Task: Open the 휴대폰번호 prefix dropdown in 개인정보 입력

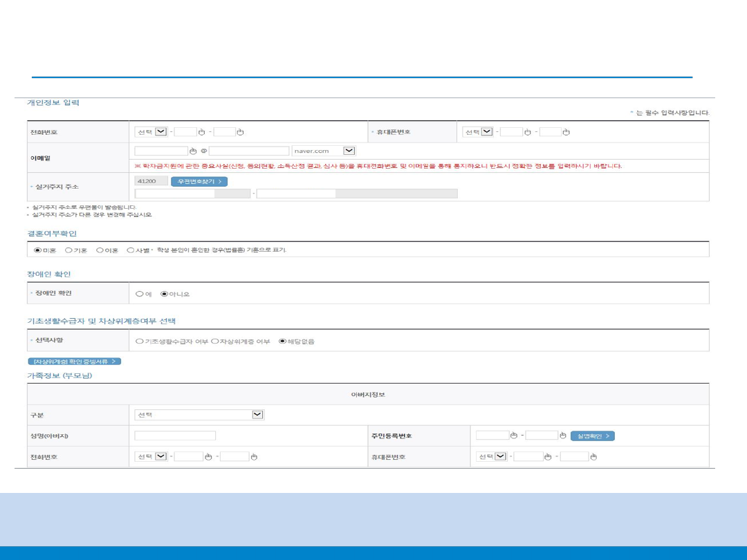Action: (x=487, y=132)
